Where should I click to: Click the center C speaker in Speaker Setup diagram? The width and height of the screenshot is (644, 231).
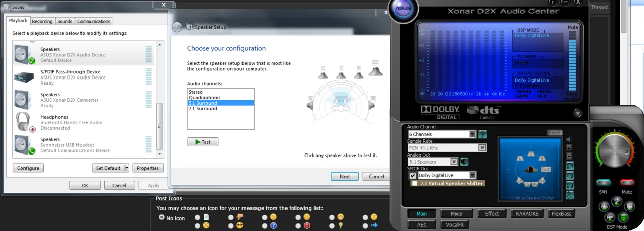pyautogui.click(x=341, y=73)
